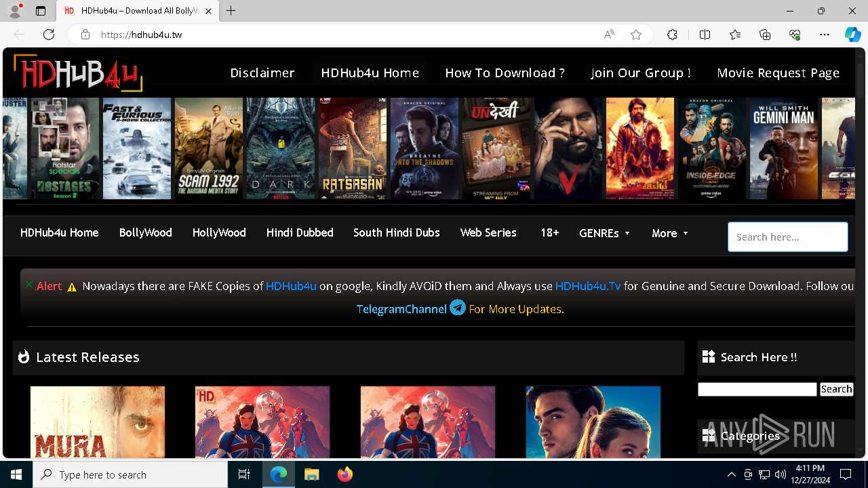
Task: Browse the HollyWood category
Action: pos(219,232)
